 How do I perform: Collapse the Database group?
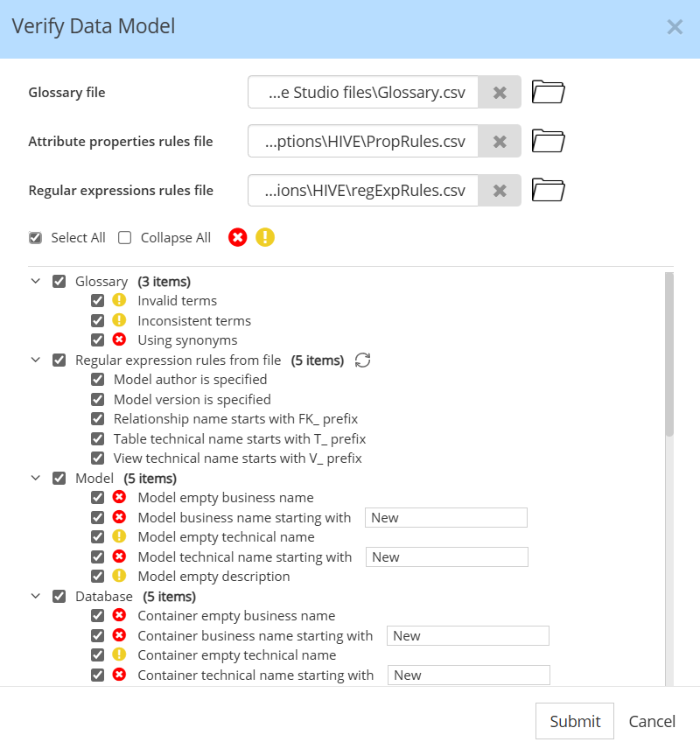36,596
